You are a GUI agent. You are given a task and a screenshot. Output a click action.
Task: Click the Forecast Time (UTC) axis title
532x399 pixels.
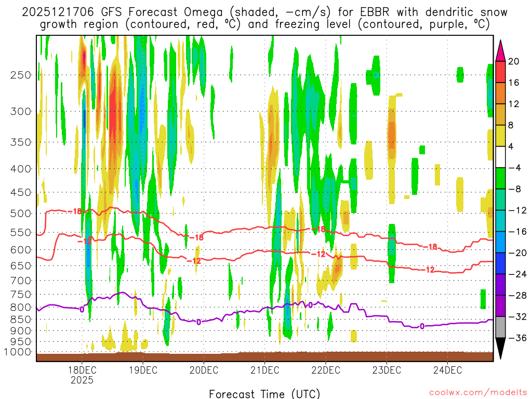click(x=264, y=394)
